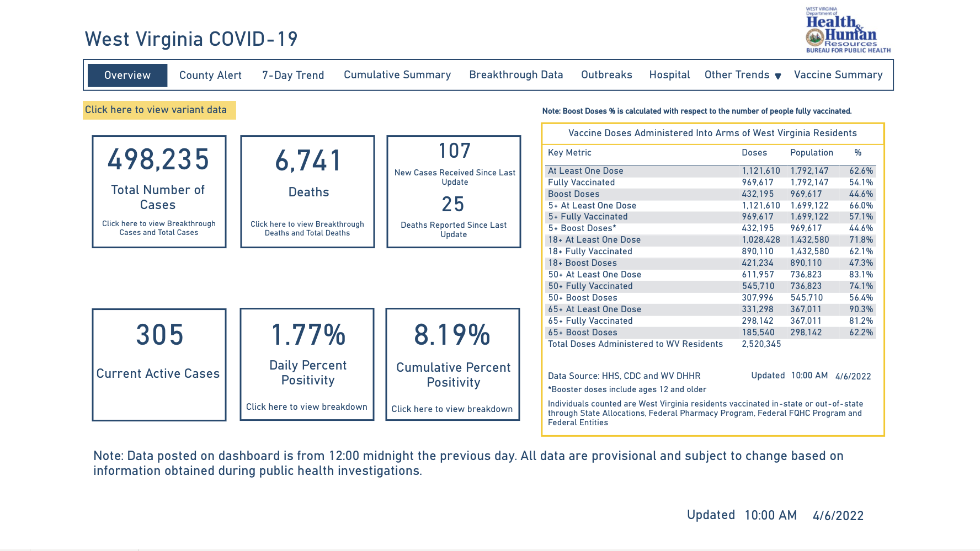
Task: Open Breakthrough Deaths and Total Deaths link
Action: coord(307,228)
